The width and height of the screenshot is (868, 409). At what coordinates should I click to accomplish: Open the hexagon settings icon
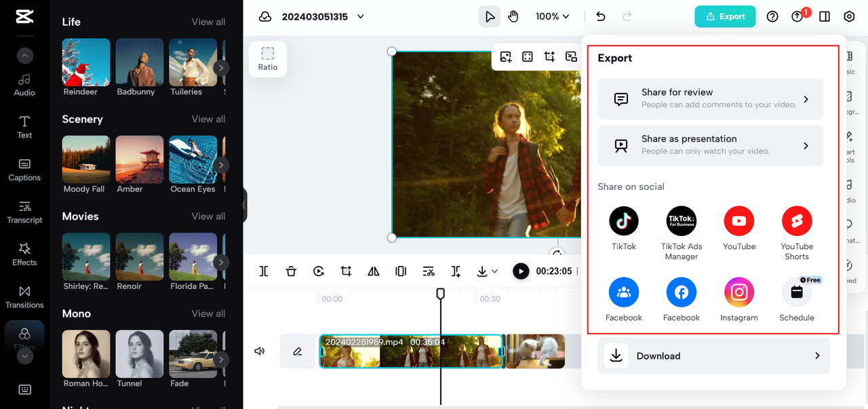tap(849, 16)
